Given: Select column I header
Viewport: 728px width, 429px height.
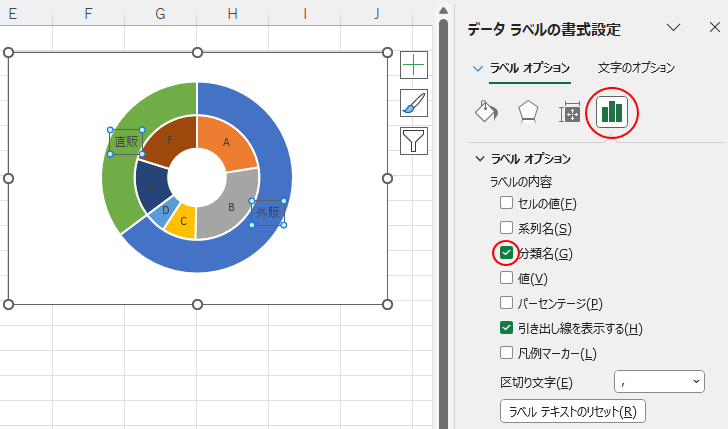Looking at the screenshot, I should tap(305, 14).
